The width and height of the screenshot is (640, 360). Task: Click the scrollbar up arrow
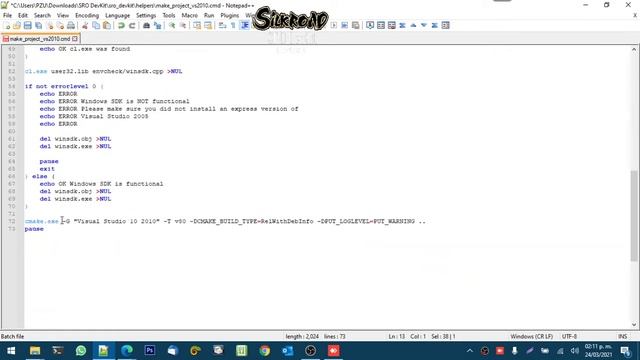[x=633, y=49]
